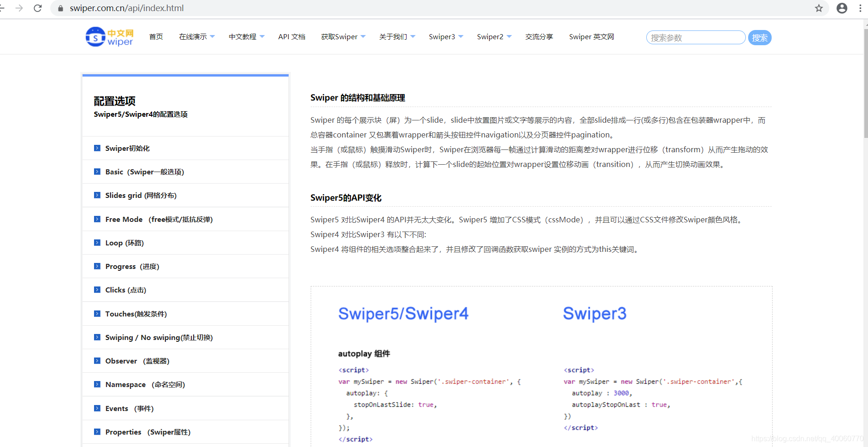
Task: Click arrow icon beside Swiping / No swiping
Action: tap(97, 337)
